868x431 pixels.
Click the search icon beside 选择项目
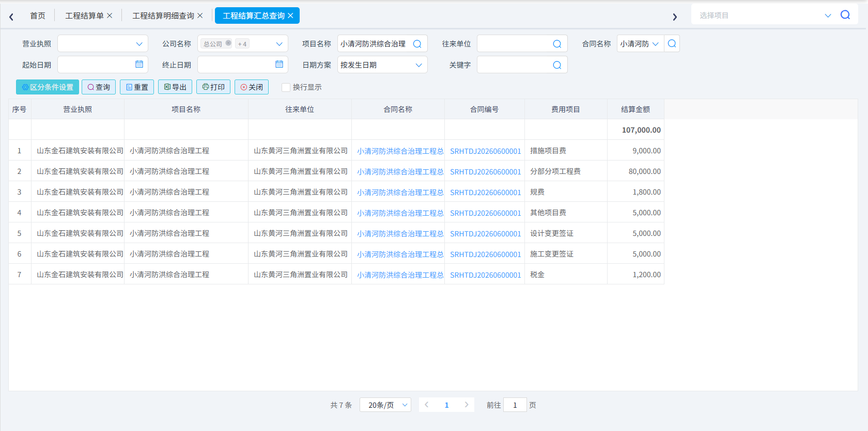click(x=845, y=15)
